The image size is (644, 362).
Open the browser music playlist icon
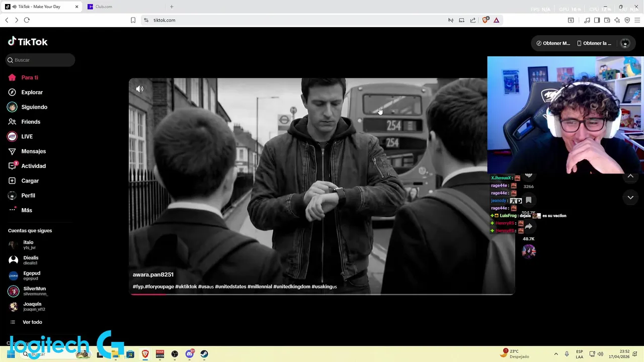click(x=587, y=20)
